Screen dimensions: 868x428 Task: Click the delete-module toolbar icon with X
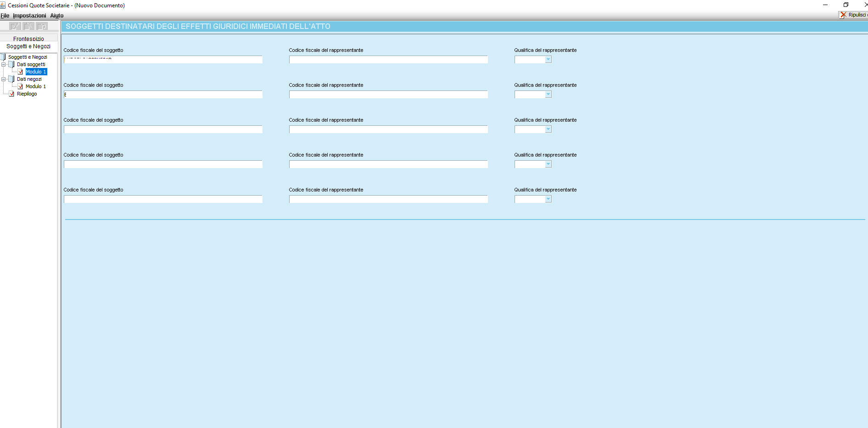click(x=28, y=26)
